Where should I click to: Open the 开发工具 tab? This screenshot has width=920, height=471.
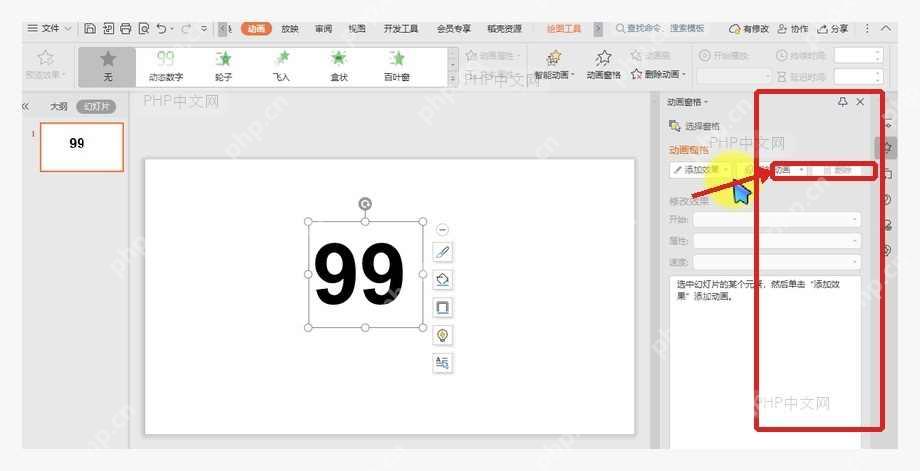(401, 29)
